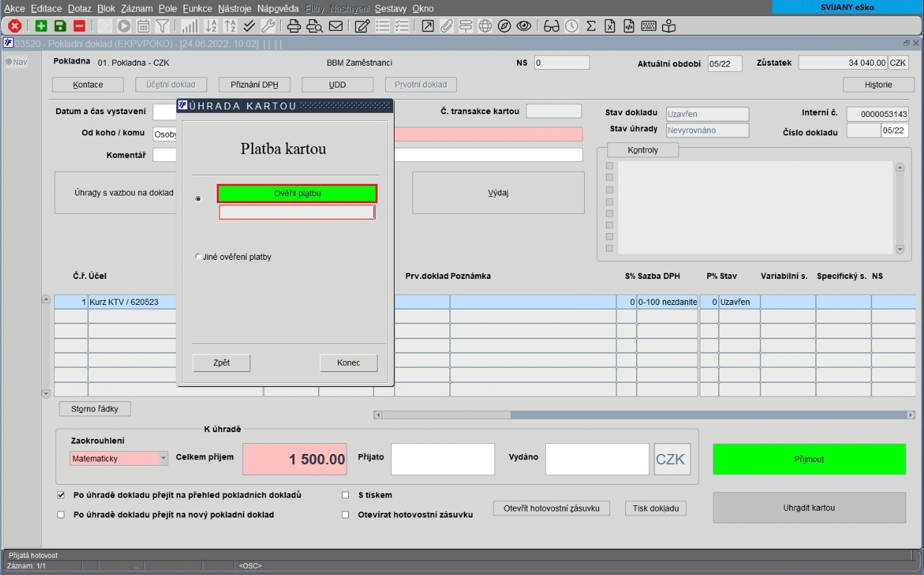Click the red delete record minus icon
This screenshot has height=575, width=924.
click(79, 27)
